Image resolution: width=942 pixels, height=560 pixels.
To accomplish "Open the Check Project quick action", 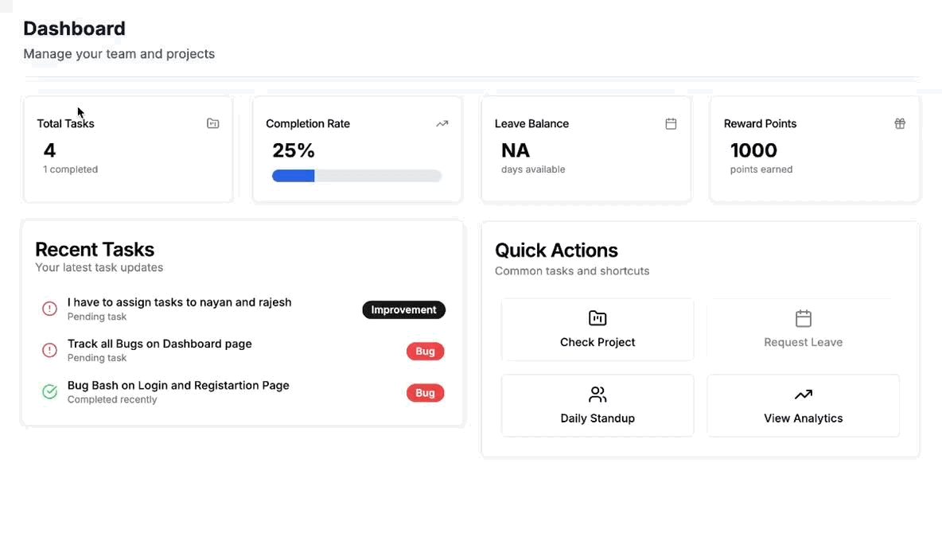I will coord(598,329).
